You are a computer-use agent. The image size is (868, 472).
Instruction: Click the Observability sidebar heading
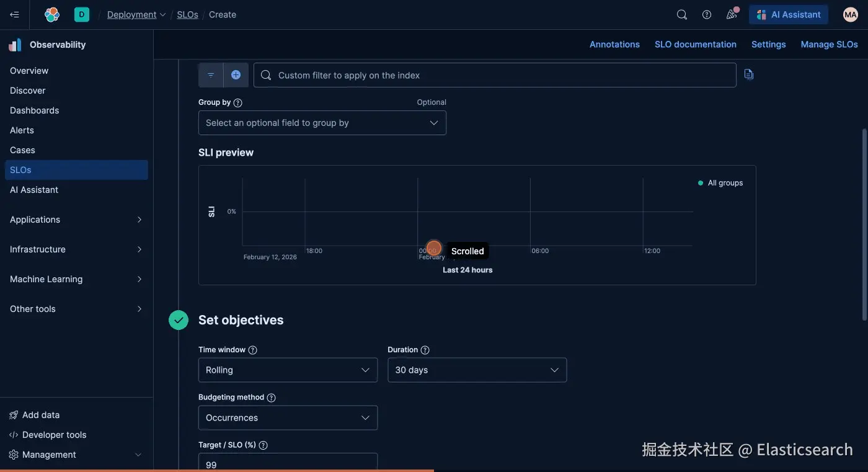click(58, 45)
